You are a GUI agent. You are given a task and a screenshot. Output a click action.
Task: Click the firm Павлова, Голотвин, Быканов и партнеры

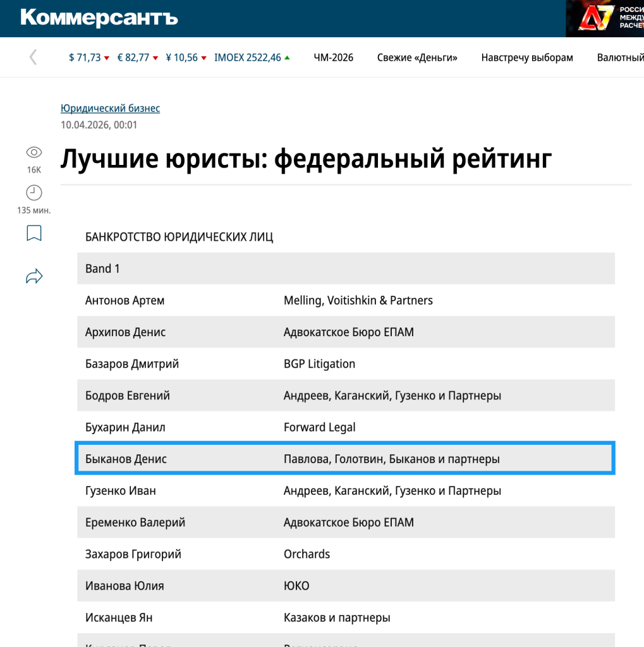(x=391, y=459)
